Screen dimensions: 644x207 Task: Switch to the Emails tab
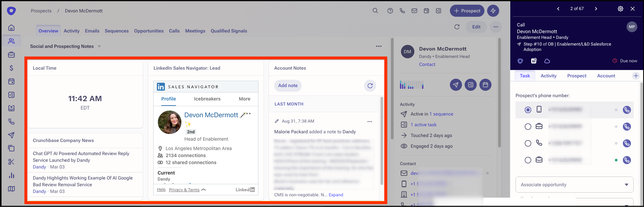[x=92, y=31]
